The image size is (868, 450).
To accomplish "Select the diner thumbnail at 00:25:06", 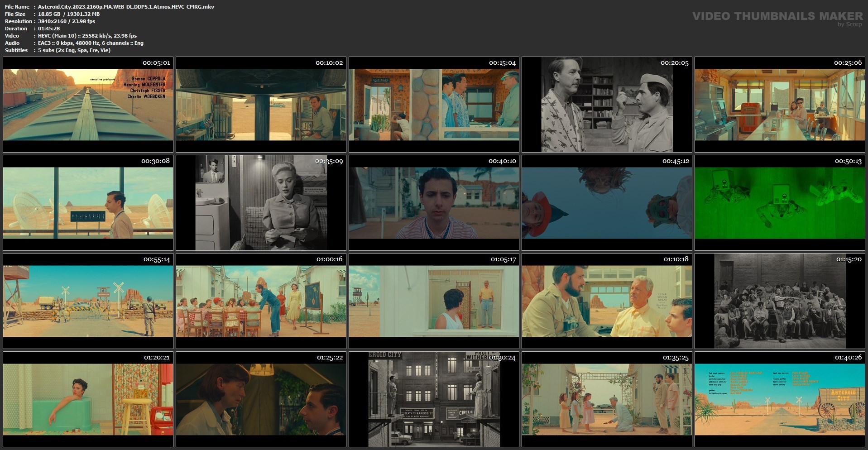I will [780, 105].
